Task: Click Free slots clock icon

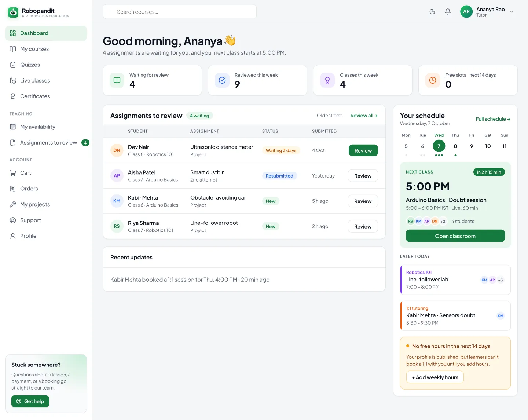Action: coord(433,80)
